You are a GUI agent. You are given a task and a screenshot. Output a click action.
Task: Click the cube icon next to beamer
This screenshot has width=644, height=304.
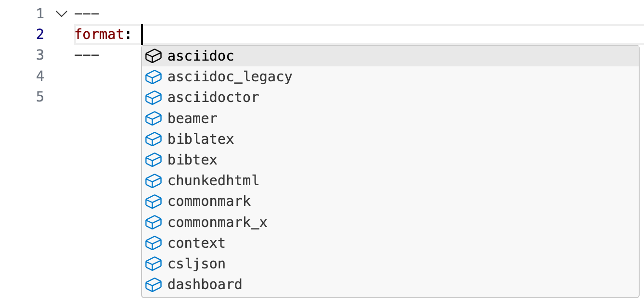pyautogui.click(x=153, y=118)
